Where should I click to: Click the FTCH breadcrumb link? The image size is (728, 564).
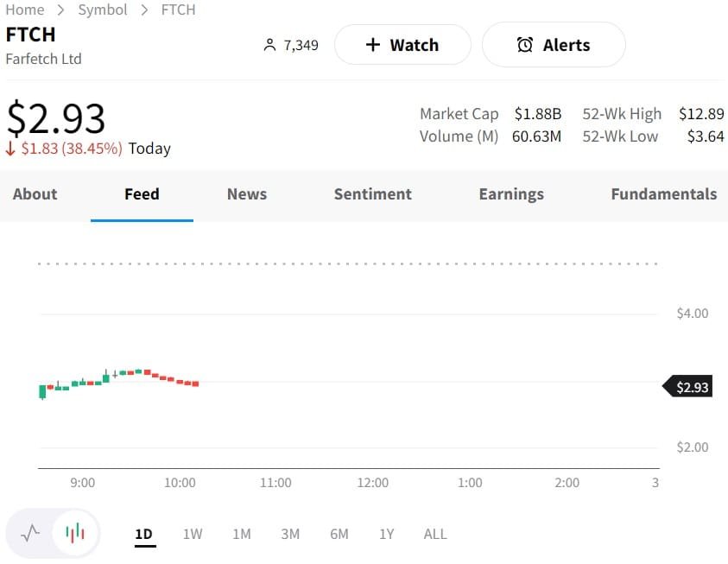click(178, 10)
